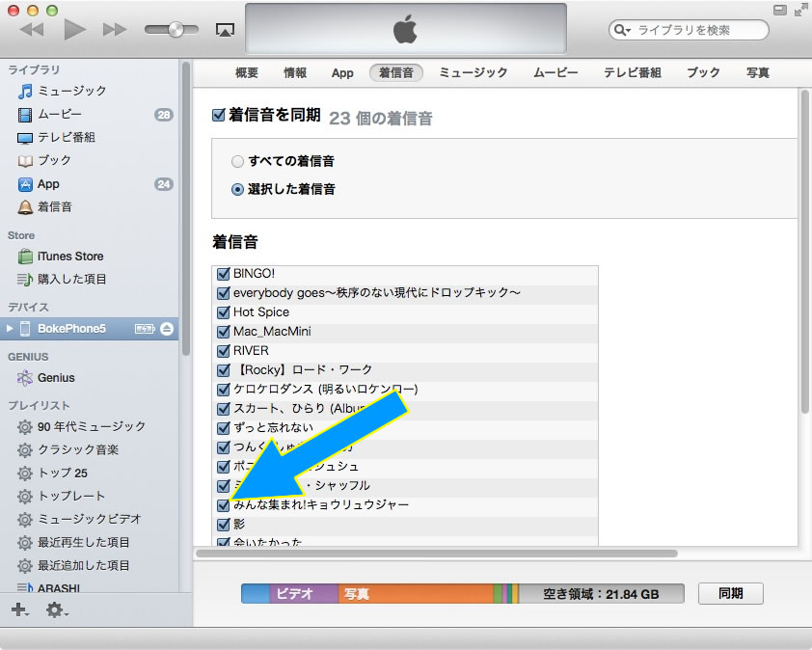Select the 選択した着信音 radio button

click(237, 190)
